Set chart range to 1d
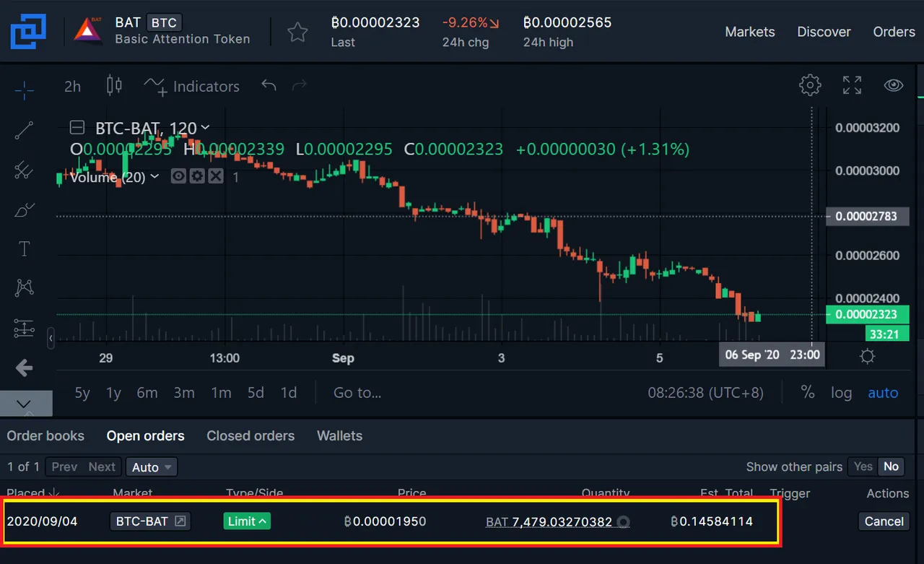Viewport: 924px width, 564px height. point(289,393)
